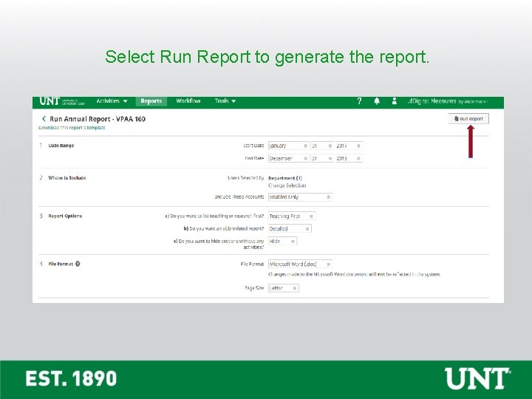Switch to the Reports tab
Image resolution: width=532 pixels, height=399 pixels.
click(x=151, y=101)
